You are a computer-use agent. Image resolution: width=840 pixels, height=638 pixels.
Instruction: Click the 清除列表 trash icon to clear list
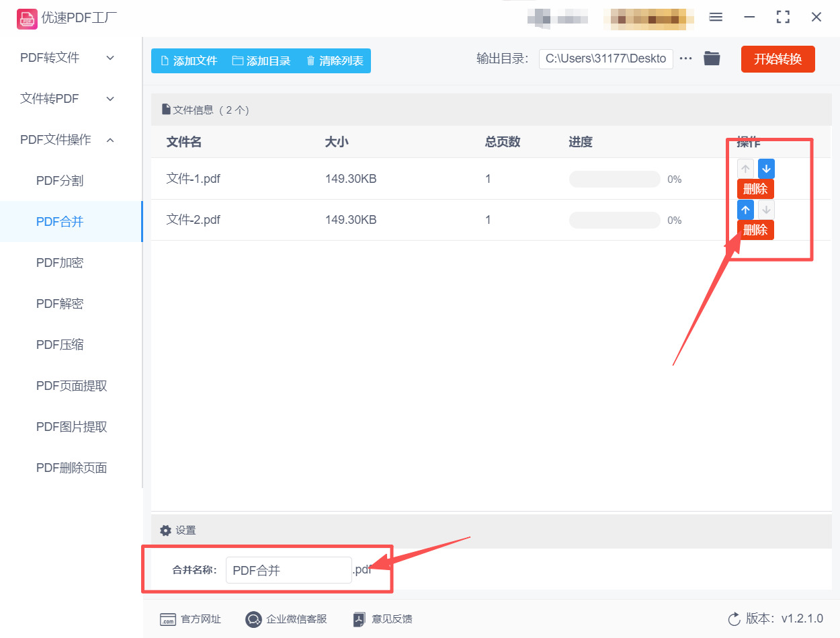click(x=310, y=61)
